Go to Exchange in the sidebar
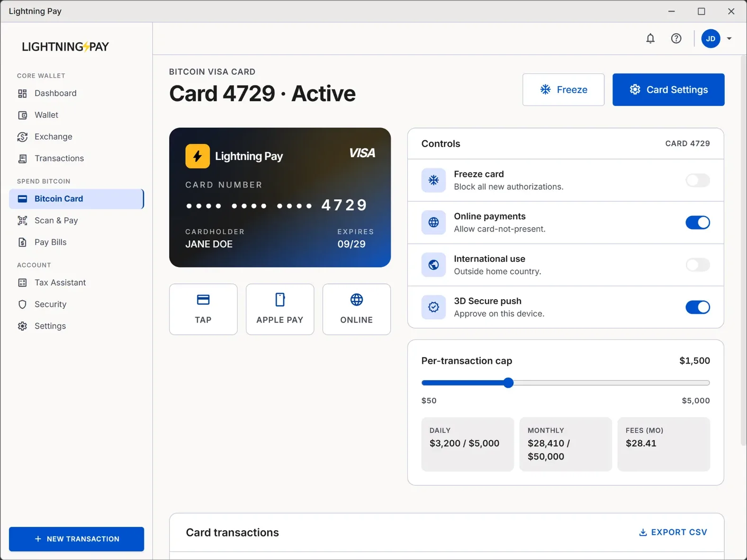Viewport: 747px width, 560px height. pos(76,137)
